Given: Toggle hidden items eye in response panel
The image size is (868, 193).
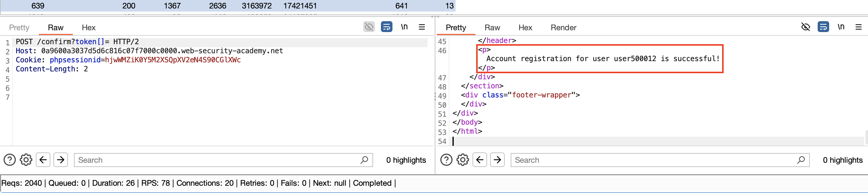Looking at the screenshot, I should 806,27.
